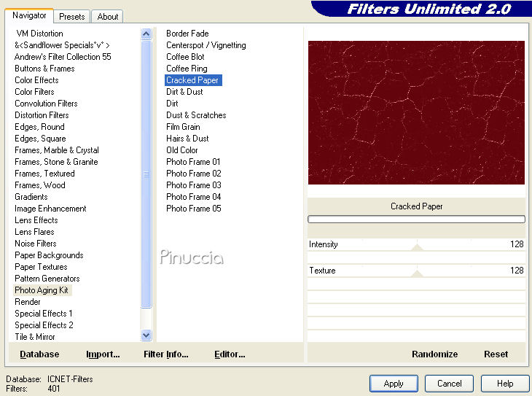Viewport: 532px width, 396px height.
Task: Click the category list scrollbar thumb
Action: (146, 174)
